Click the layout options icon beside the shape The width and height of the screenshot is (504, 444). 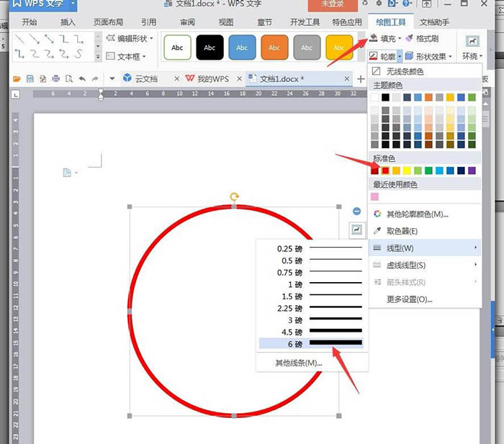tap(357, 230)
